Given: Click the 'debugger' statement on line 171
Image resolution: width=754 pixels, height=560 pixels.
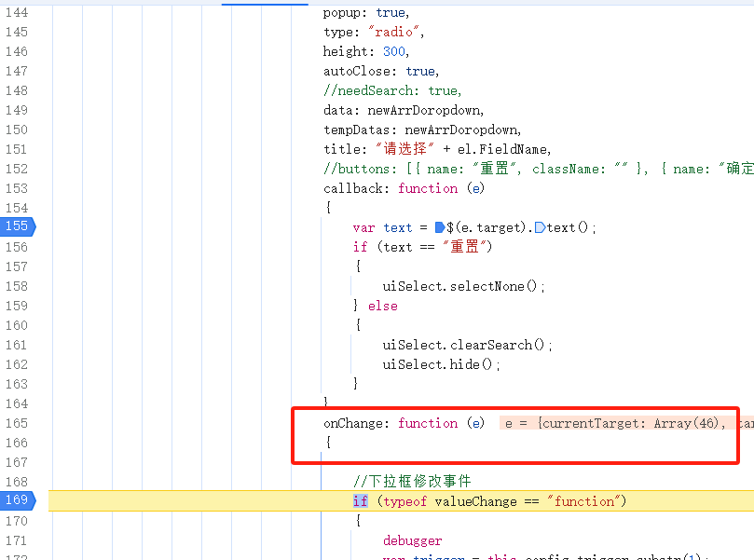Looking at the screenshot, I should tap(412, 540).
